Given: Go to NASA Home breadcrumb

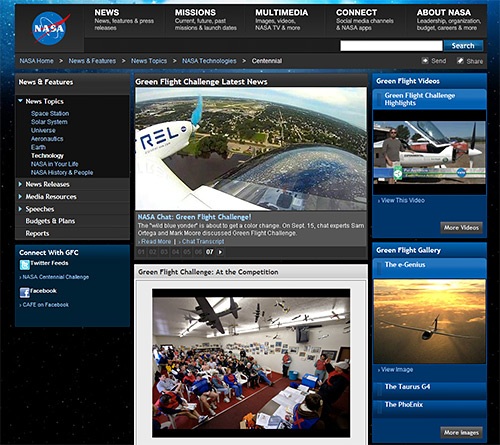Looking at the screenshot, I should pos(36,61).
